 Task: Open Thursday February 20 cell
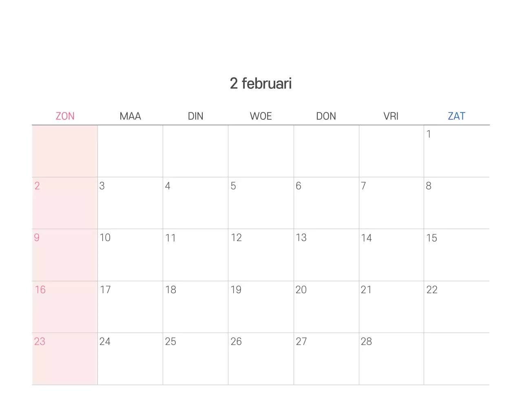tap(326, 307)
